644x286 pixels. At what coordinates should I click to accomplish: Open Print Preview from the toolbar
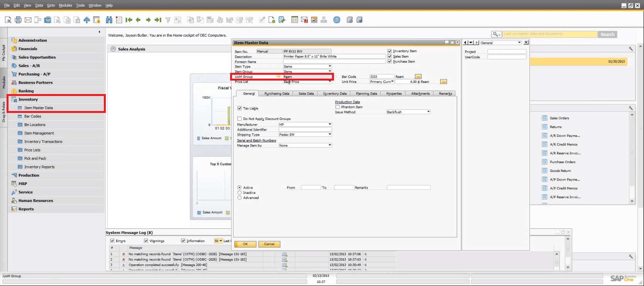coord(8,20)
